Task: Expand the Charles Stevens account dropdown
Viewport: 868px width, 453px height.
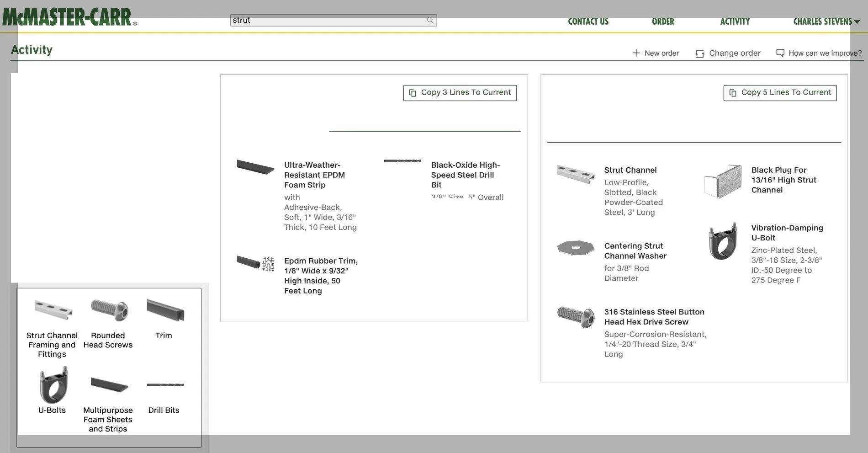Action: click(x=826, y=21)
